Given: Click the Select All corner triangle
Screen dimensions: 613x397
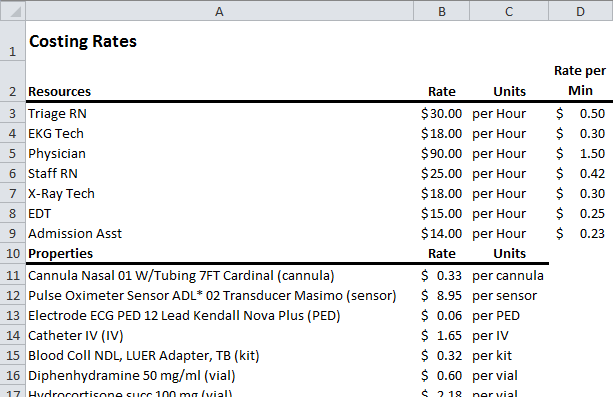Looking at the screenshot, I should click(x=13, y=11).
